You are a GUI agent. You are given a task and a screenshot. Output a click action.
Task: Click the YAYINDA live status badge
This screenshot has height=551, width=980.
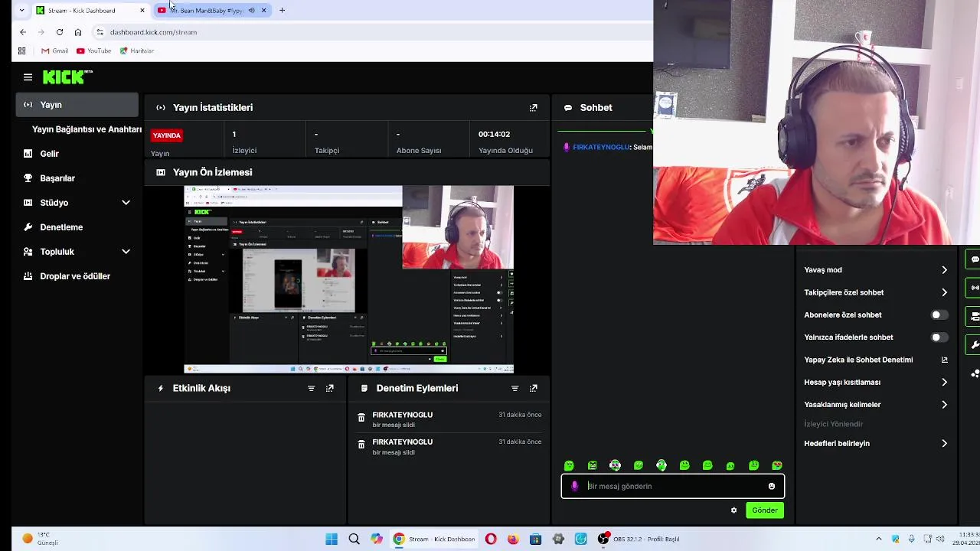pos(166,135)
